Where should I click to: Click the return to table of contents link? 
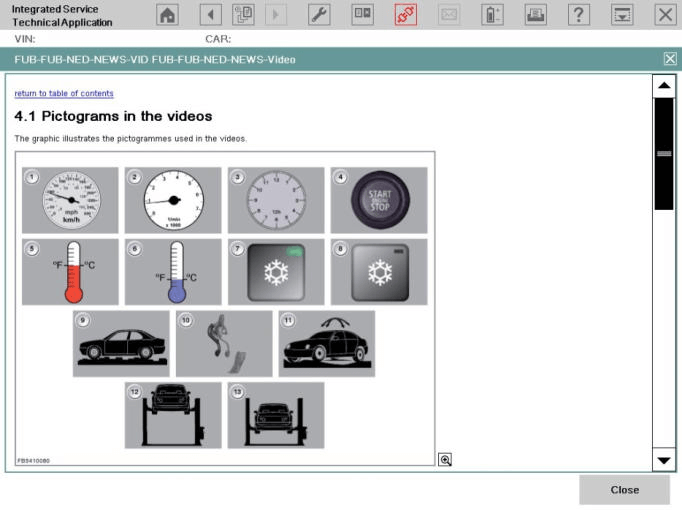coord(63,93)
